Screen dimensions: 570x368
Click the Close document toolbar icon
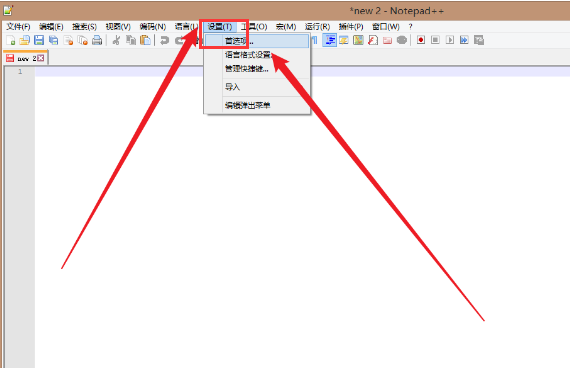pyautogui.click(x=68, y=40)
